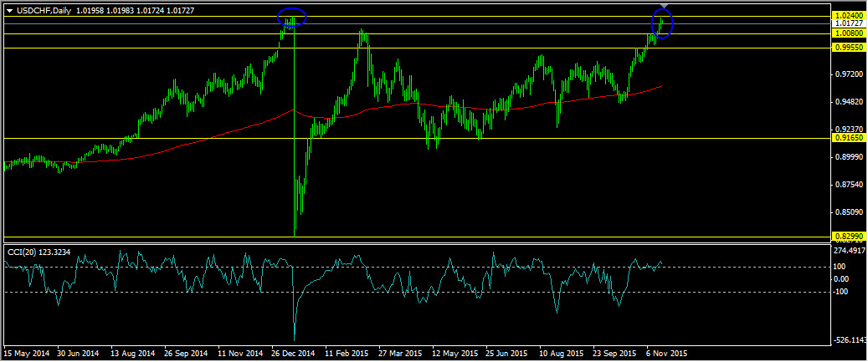The height and width of the screenshot is (362, 868).
Task: Click the 12 May 2015 date label
Action: tap(455, 352)
